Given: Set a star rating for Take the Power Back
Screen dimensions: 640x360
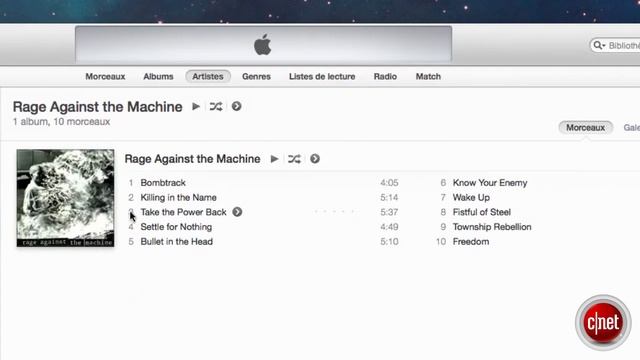Looking at the screenshot, I should point(335,212).
